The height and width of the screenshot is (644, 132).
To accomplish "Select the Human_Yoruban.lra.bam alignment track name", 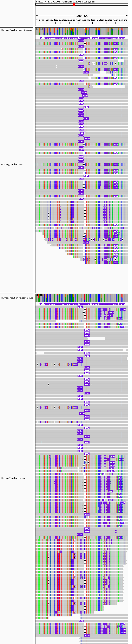I will click(14, 478).
